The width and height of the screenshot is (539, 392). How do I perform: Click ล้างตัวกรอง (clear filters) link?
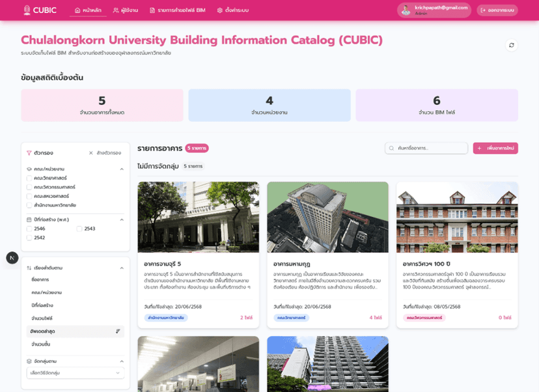(105, 153)
